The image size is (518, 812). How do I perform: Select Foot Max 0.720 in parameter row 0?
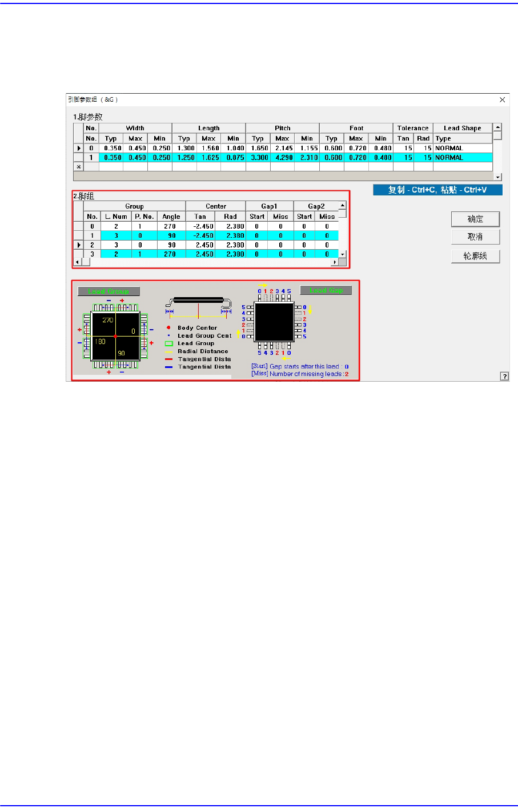click(356, 148)
